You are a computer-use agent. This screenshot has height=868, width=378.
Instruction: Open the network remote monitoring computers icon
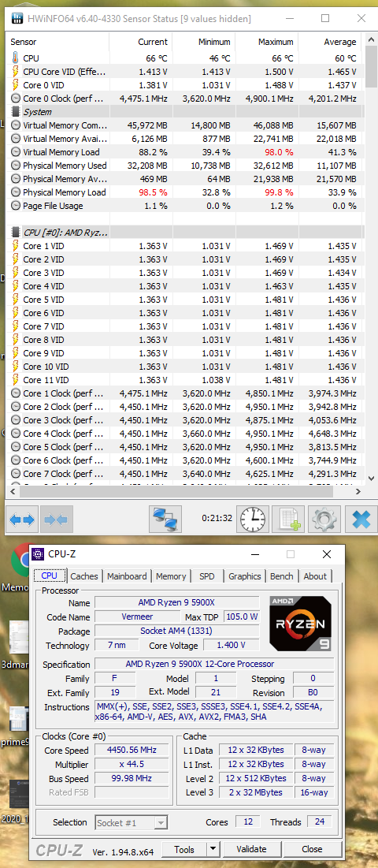[165, 520]
